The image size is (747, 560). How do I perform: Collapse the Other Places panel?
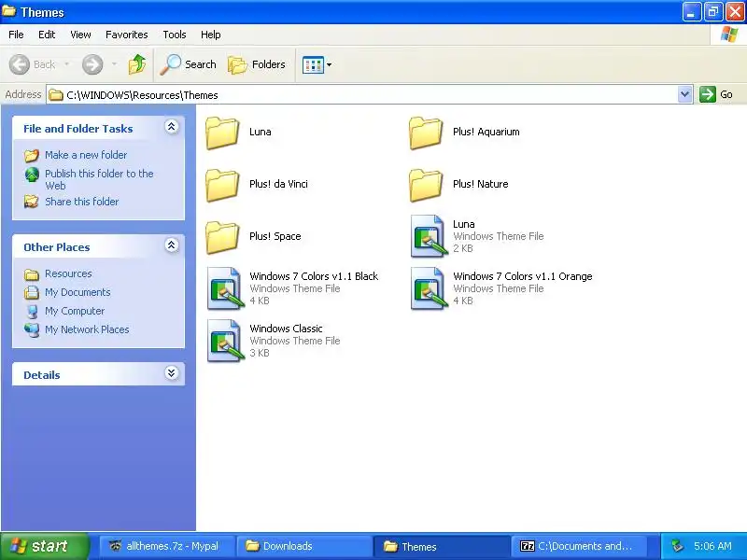click(172, 245)
